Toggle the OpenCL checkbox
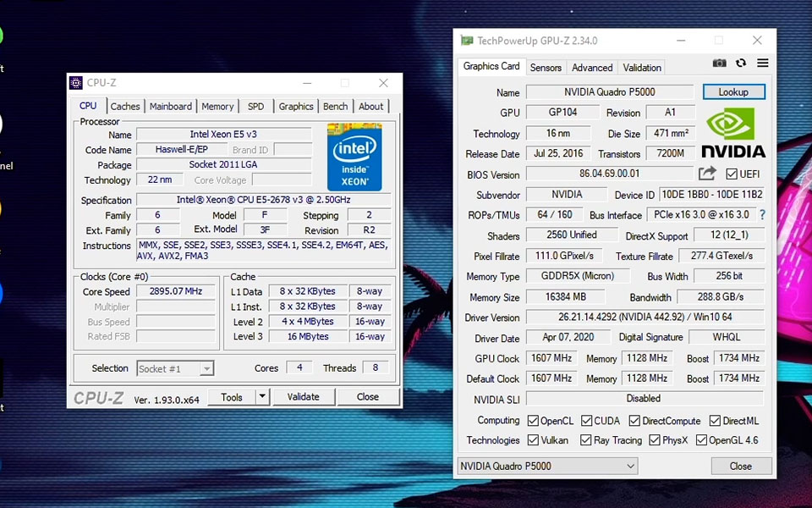812x508 pixels. click(533, 421)
